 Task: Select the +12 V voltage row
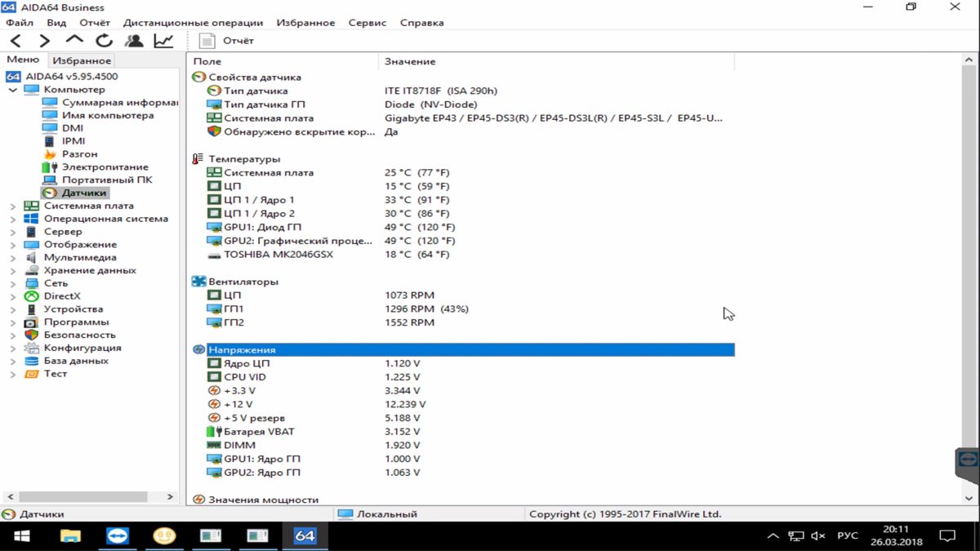[x=462, y=404]
